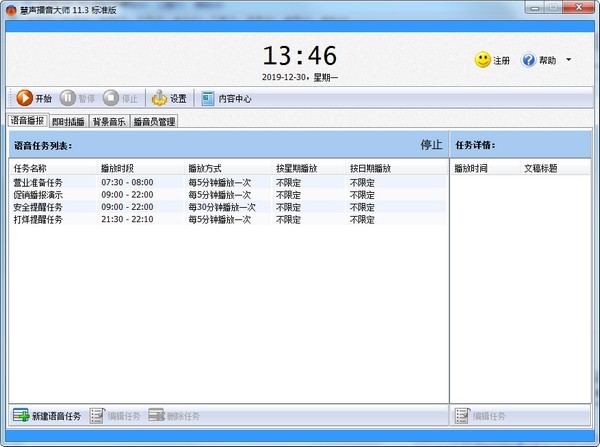Click the 帮助 help question icon

click(529, 61)
